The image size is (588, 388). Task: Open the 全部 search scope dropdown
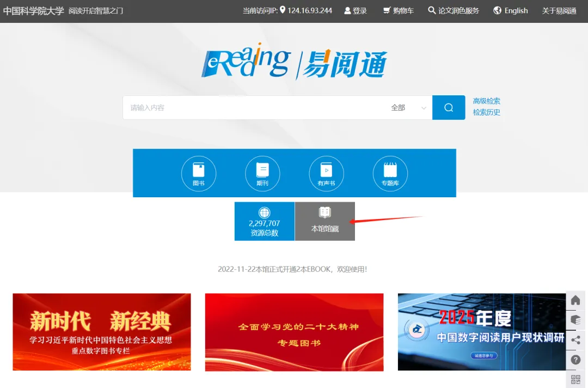tap(408, 108)
